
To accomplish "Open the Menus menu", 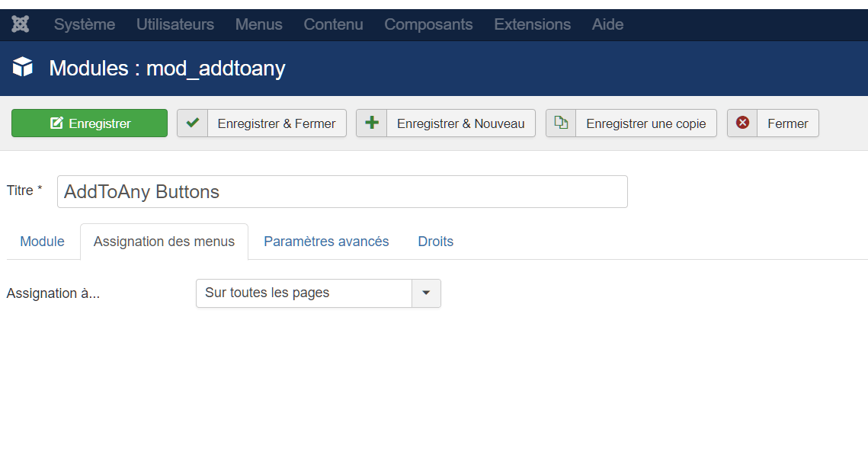I will (258, 24).
